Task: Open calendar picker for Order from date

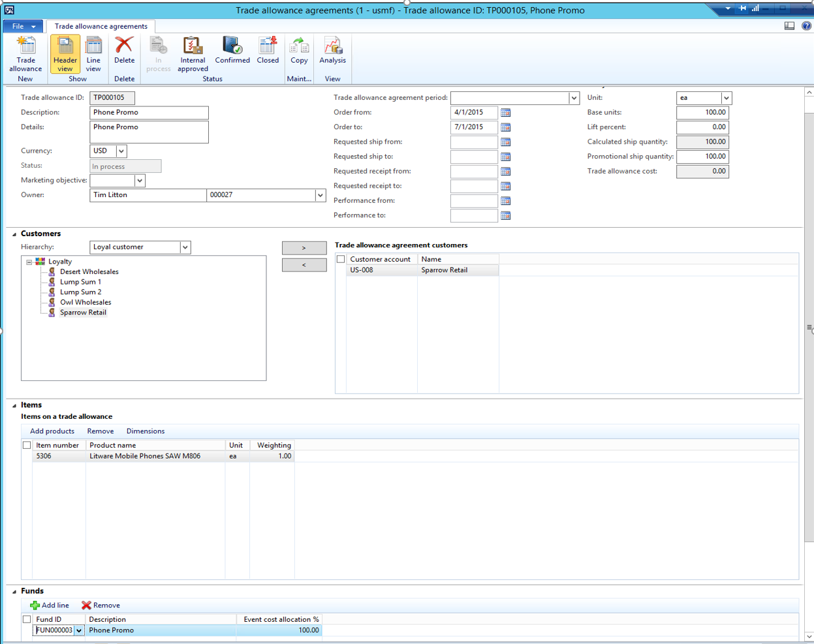Action: 505,112
